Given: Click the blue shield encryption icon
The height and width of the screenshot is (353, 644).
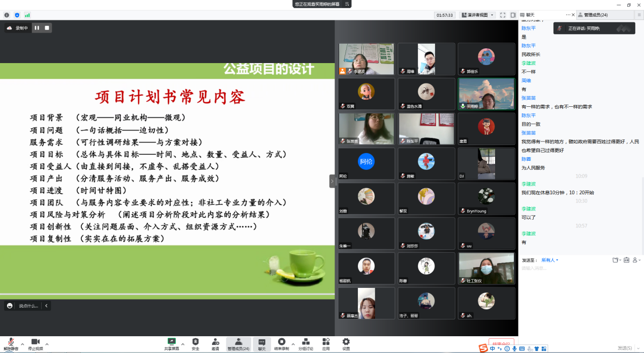Looking at the screenshot, I should (17, 15).
